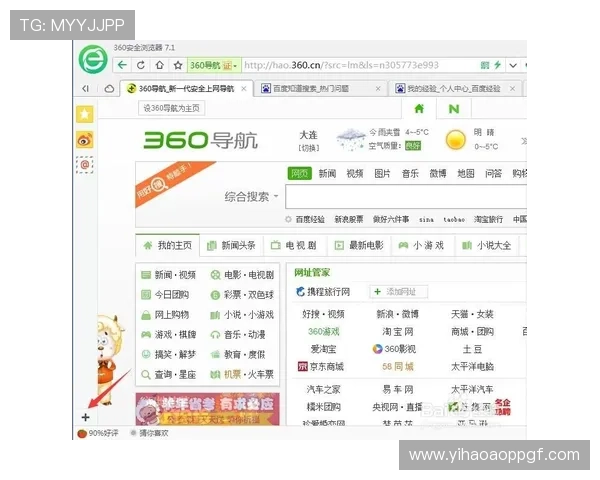Screen dimensions: 600x480
Task: Click 淘宝旅行 hot search link
Action: 488,219
